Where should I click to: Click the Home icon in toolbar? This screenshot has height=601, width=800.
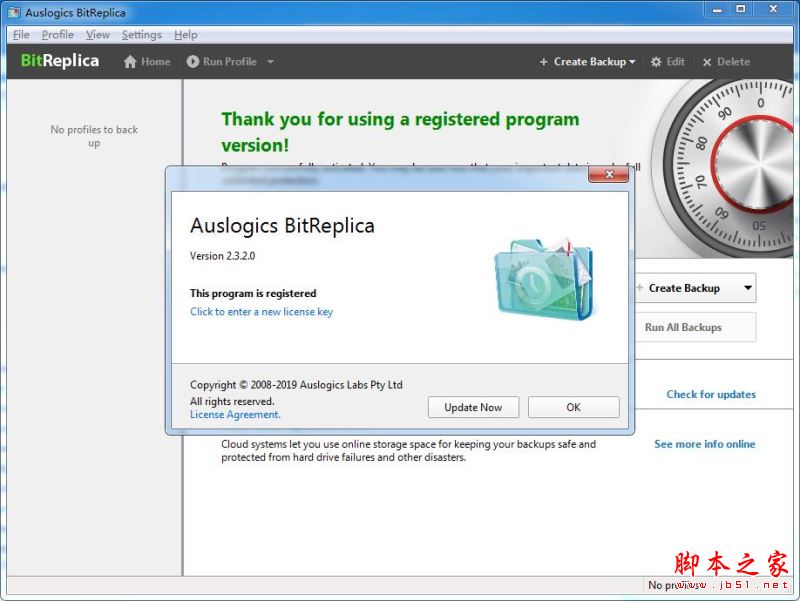130,62
